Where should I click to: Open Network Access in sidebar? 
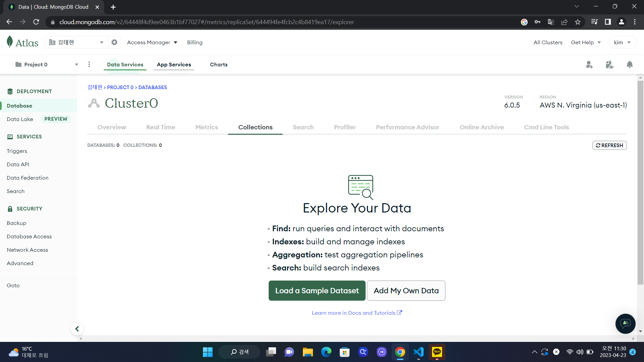[x=27, y=250]
